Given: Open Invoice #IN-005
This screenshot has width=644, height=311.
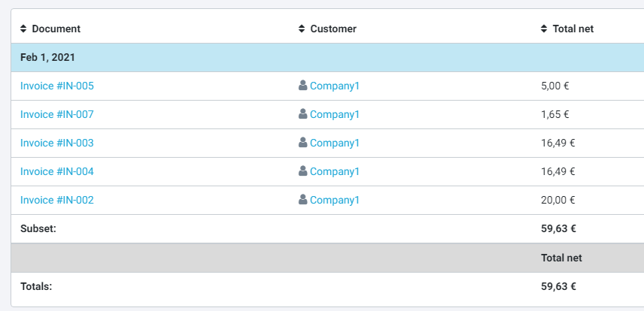Looking at the screenshot, I should coord(57,86).
